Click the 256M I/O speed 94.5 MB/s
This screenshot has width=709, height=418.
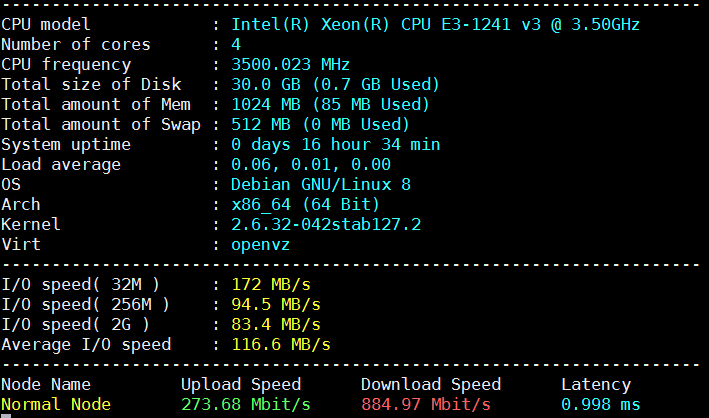[x=275, y=304]
